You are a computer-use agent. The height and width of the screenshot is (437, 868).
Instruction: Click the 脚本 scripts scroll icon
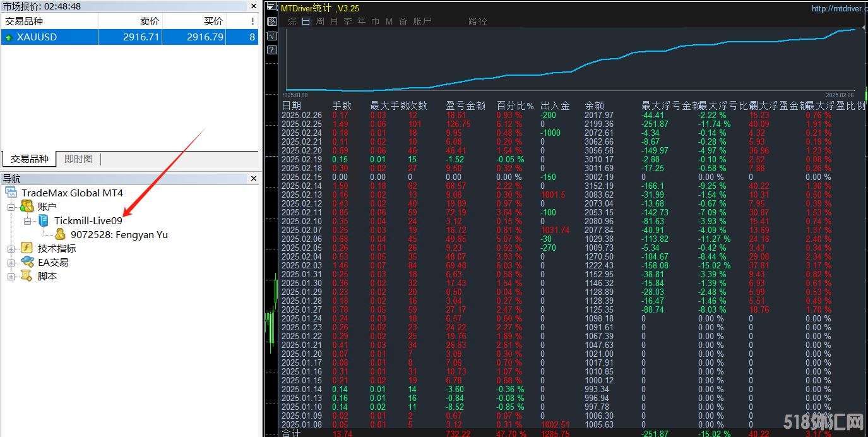coord(27,276)
